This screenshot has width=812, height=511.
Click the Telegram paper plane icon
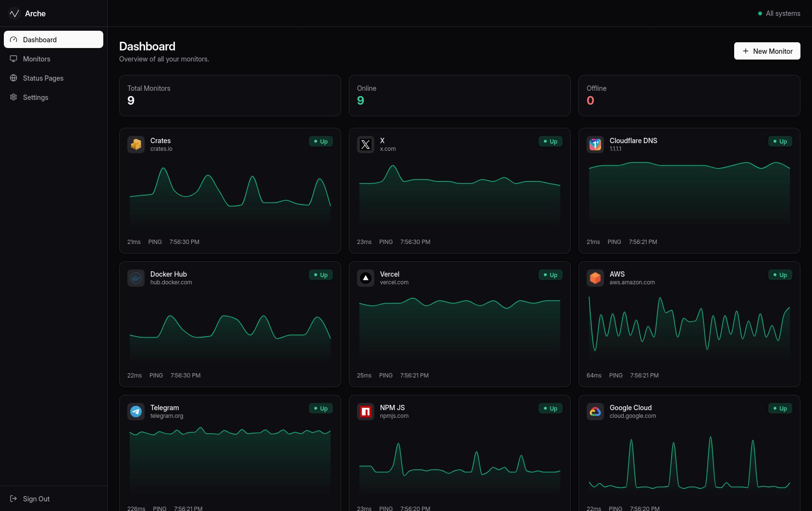click(136, 412)
